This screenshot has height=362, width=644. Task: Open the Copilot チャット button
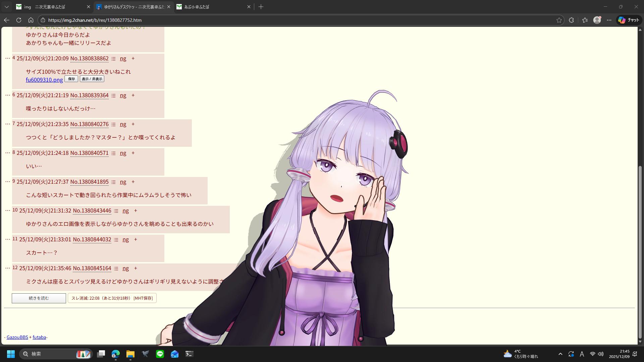pos(629,20)
